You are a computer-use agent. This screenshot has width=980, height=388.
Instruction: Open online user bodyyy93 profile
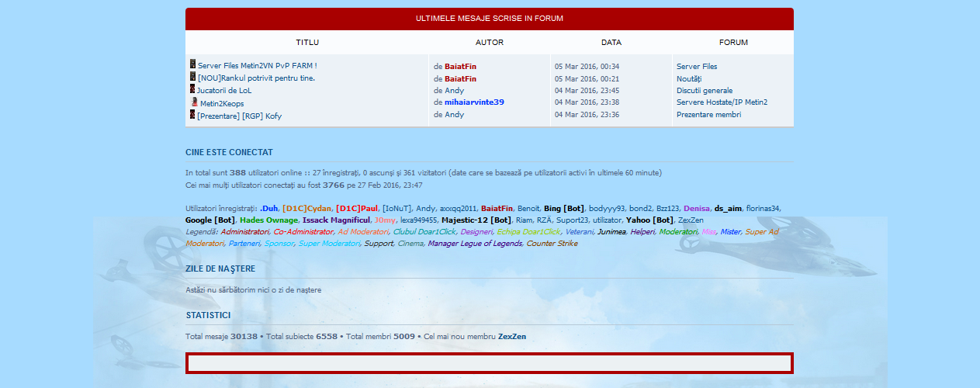tap(607, 208)
